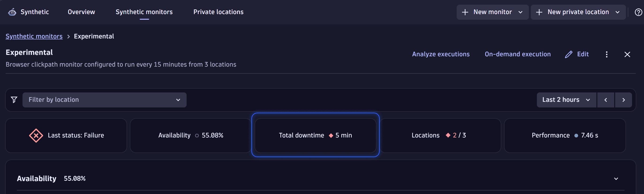Click the pencil Edit icon
The height and width of the screenshot is (194, 644).
pyautogui.click(x=569, y=54)
